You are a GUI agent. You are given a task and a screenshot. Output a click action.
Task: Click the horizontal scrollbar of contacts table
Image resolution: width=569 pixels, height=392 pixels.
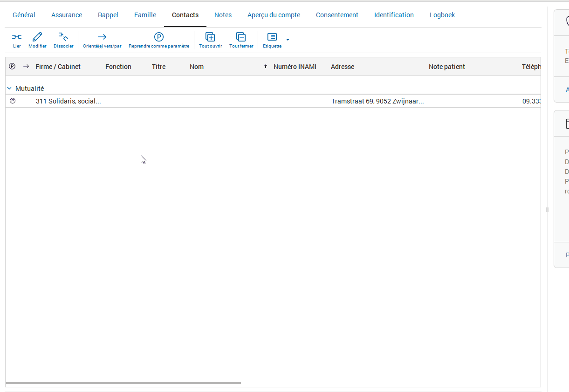(x=123, y=383)
